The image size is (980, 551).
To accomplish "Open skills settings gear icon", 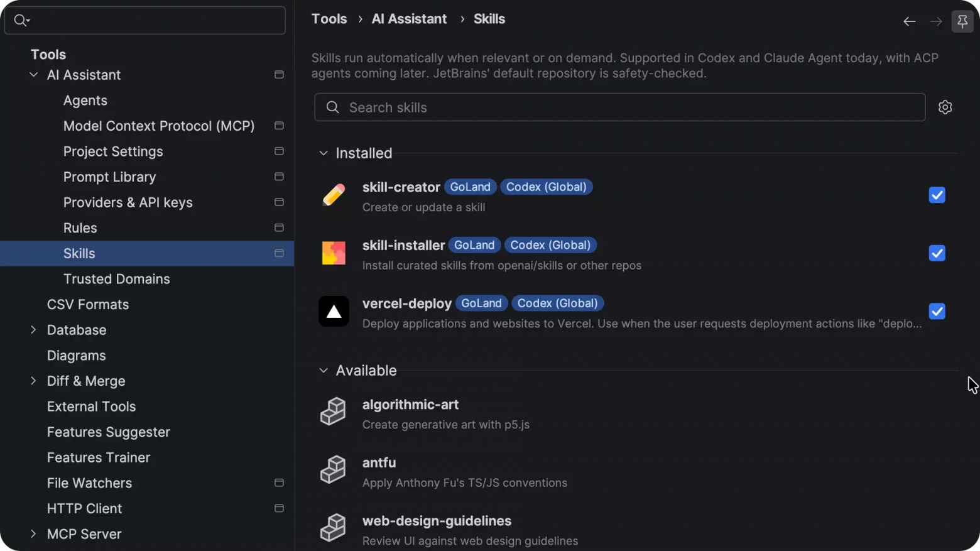I will pyautogui.click(x=945, y=107).
